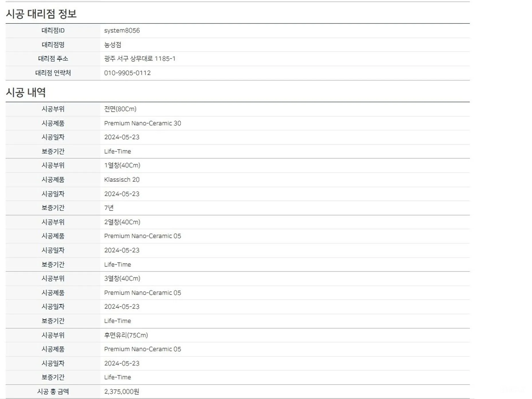The image size is (532, 399).
Task: Click the 7년 warranty period value
Action: click(109, 208)
